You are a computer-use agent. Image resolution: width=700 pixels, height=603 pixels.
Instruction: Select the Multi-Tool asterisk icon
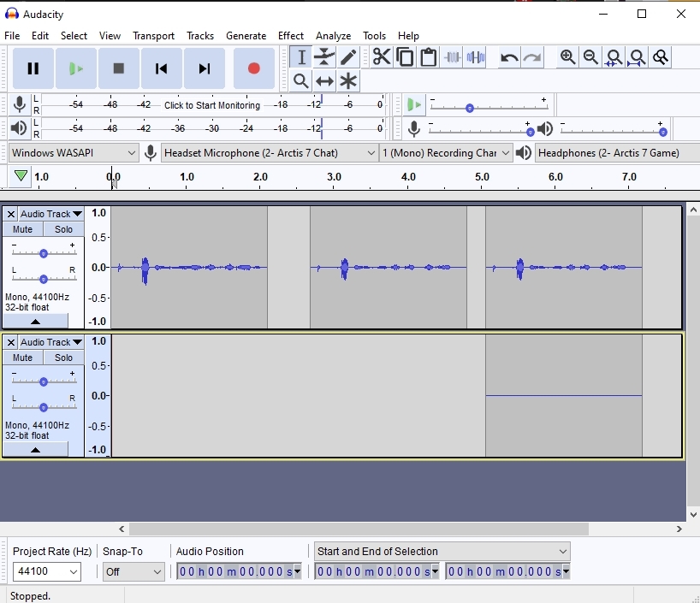pos(347,81)
